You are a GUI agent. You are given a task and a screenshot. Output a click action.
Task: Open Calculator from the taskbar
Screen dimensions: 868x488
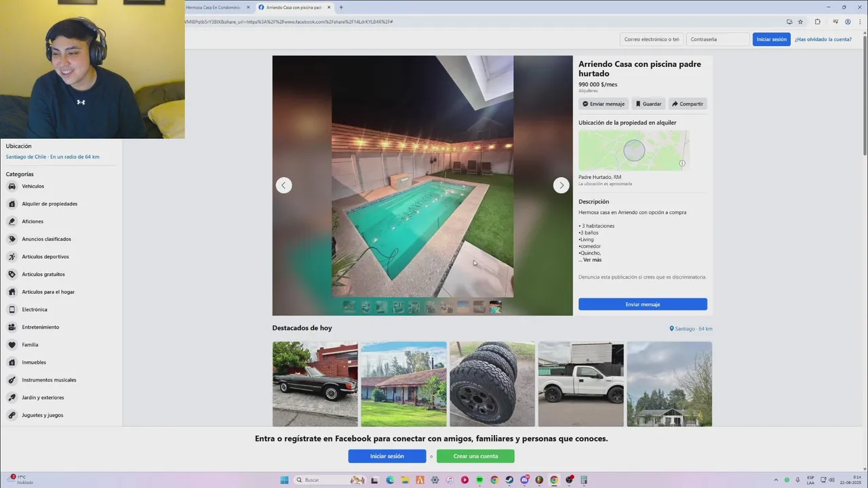pyautogui.click(x=584, y=480)
